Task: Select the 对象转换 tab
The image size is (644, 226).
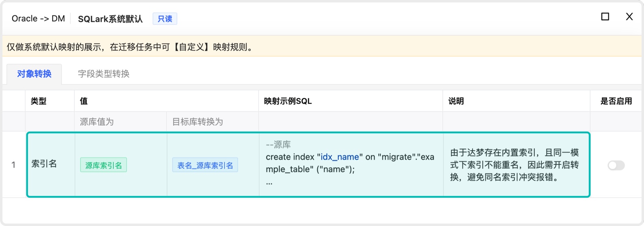Action: click(34, 74)
